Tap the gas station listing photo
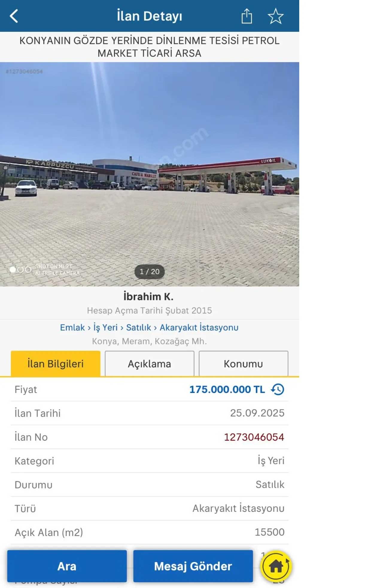The width and height of the screenshot is (383, 588). pos(150,173)
